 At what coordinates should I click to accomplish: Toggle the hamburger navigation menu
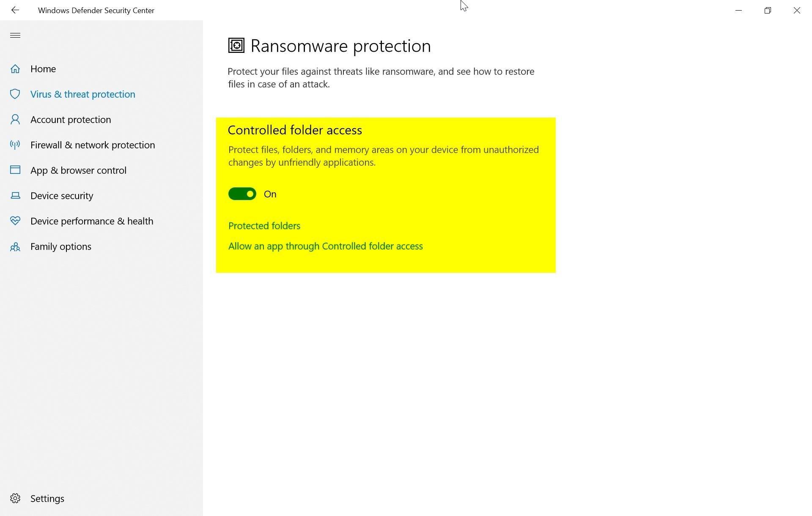[x=15, y=35]
